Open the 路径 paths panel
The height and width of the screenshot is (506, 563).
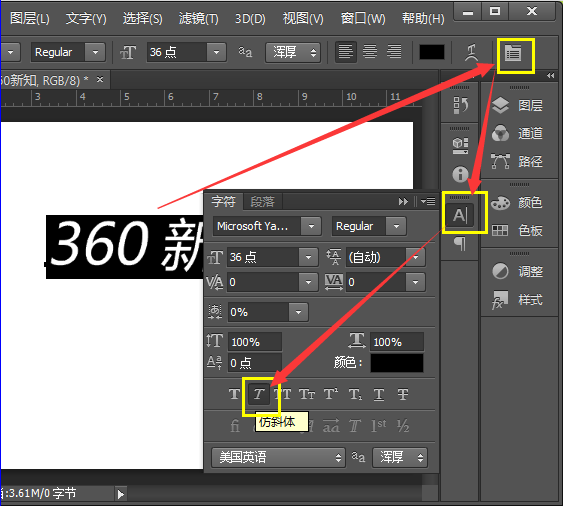point(517,161)
